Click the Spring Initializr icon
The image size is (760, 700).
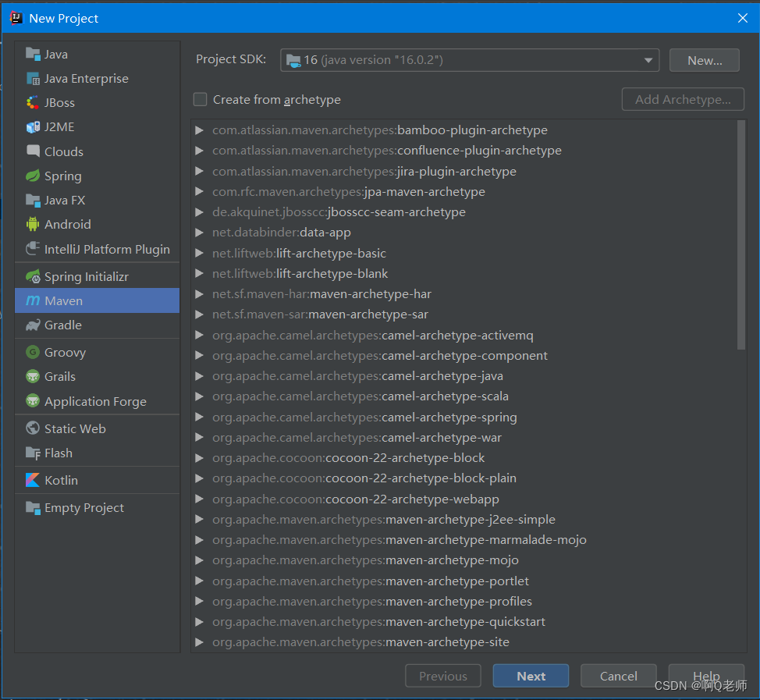point(33,276)
